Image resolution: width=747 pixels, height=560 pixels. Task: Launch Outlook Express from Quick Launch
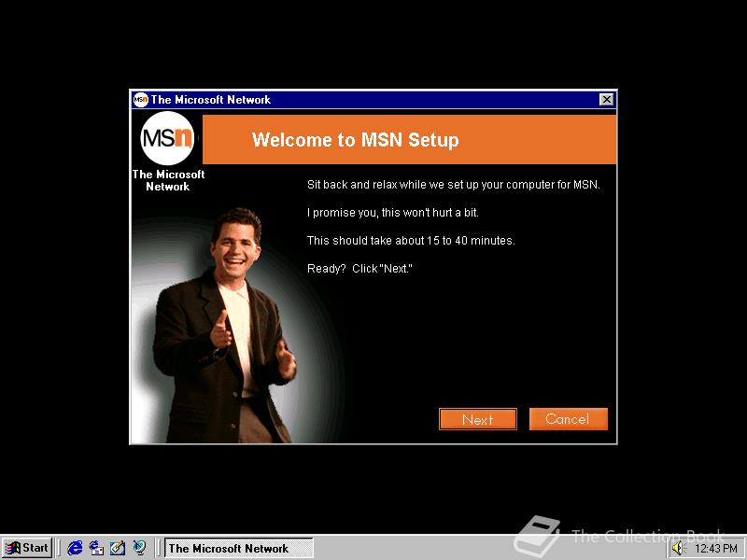tap(96, 548)
